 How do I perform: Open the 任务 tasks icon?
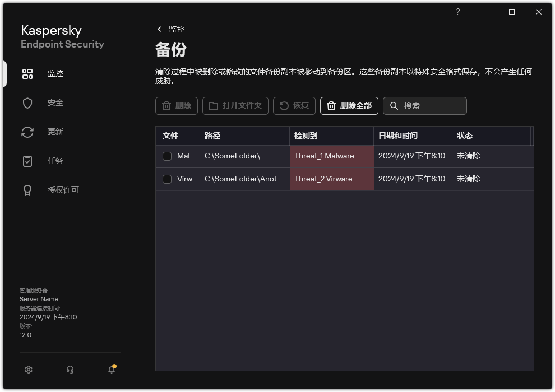(x=27, y=161)
